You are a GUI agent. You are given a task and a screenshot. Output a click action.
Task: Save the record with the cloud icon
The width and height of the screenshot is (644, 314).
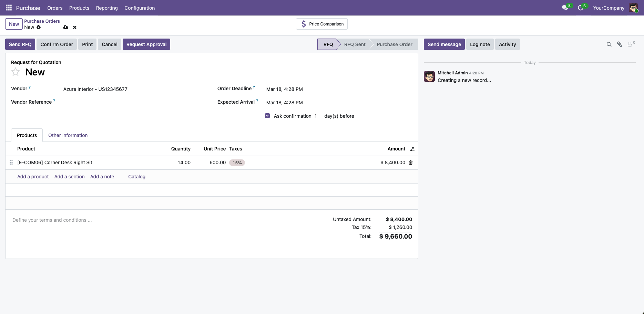coord(65,27)
